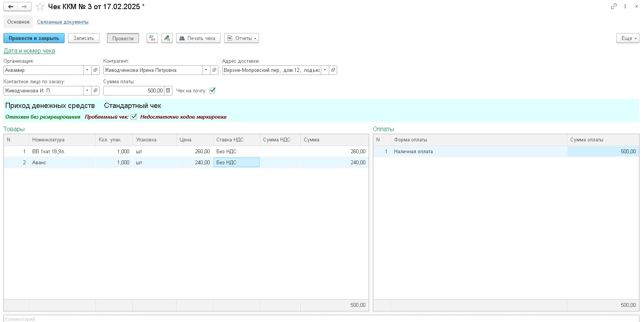
Task: Expand the Контрагент dropdown list
Action: point(206,70)
